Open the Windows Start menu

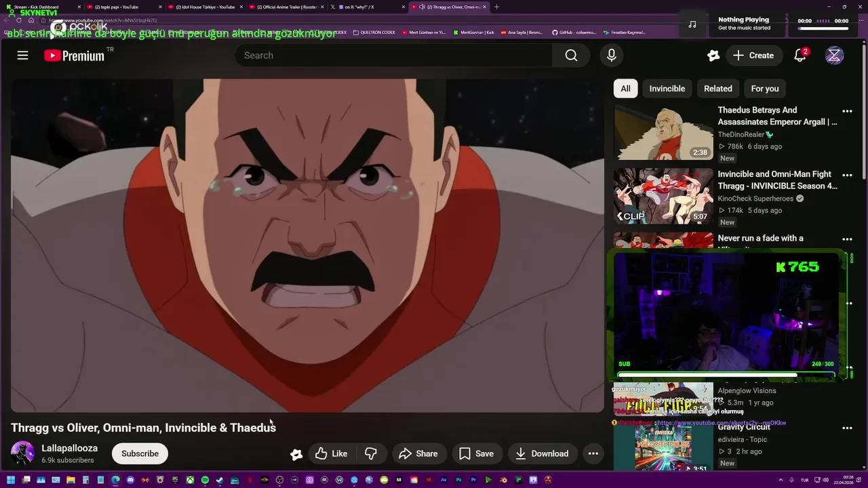11,481
